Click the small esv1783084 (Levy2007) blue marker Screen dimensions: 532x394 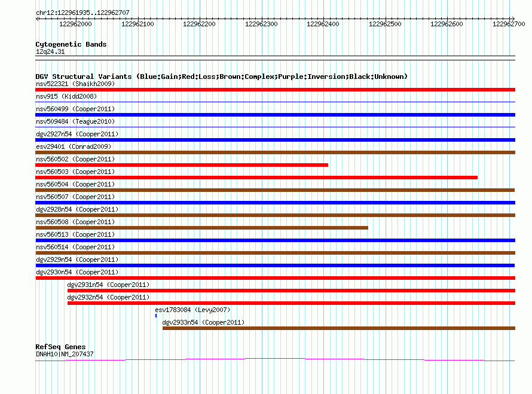[156, 316]
